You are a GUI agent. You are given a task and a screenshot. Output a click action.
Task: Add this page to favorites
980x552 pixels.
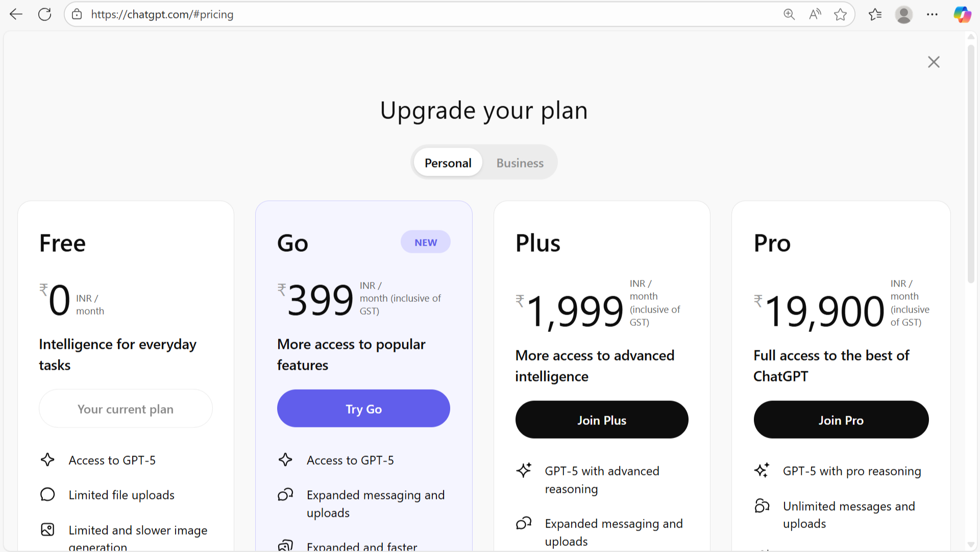pos(840,14)
